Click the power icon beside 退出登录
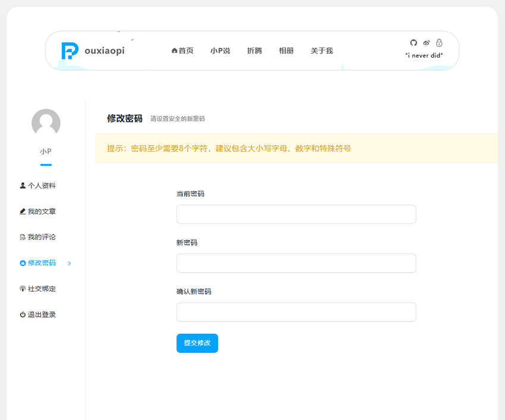Image resolution: width=505 pixels, height=420 pixels. [x=23, y=315]
